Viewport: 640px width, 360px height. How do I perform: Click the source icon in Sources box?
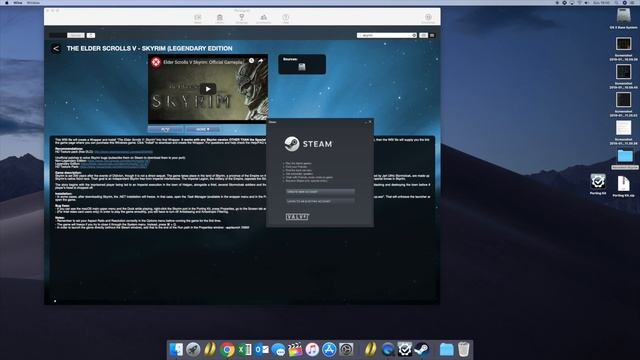[x=302, y=67]
